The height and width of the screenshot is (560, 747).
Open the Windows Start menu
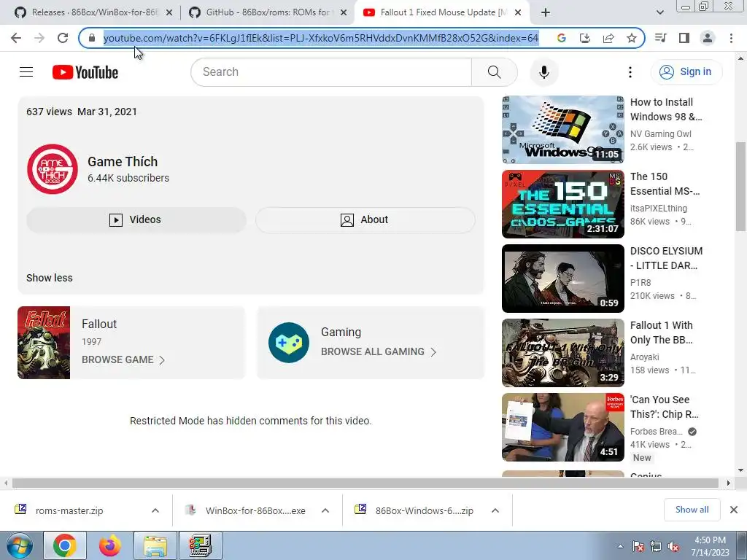(x=20, y=545)
